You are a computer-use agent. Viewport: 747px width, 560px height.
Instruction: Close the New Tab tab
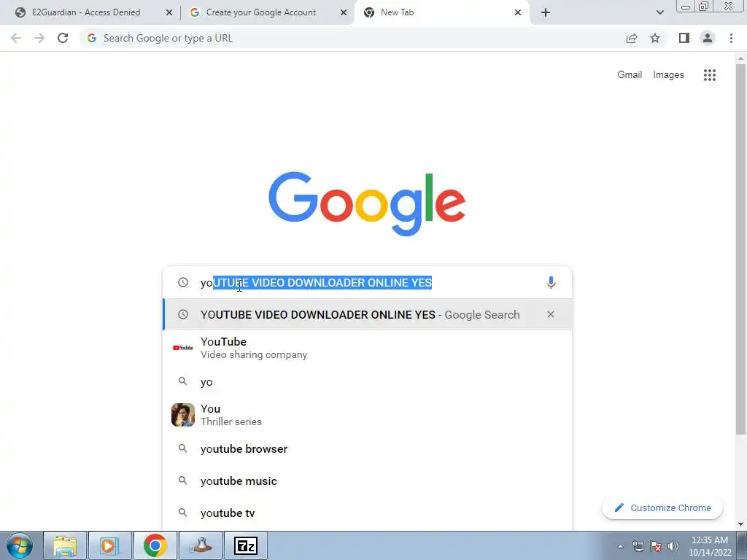(x=518, y=12)
